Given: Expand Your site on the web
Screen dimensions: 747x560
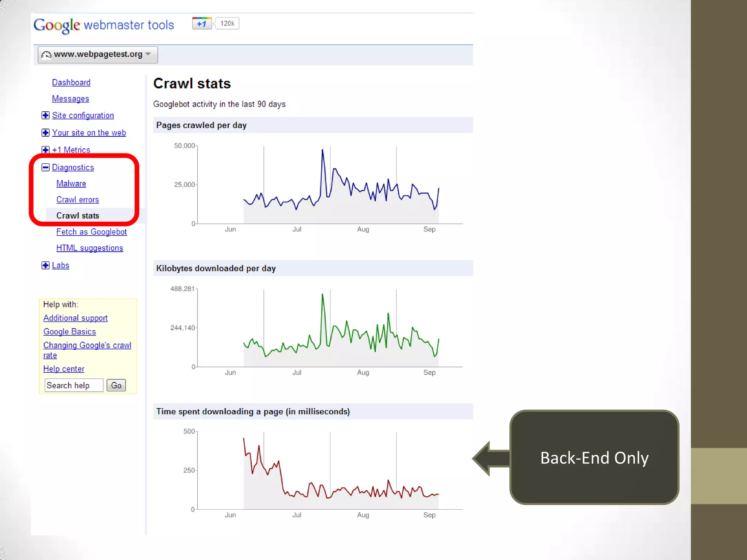Looking at the screenshot, I should (45, 133).
